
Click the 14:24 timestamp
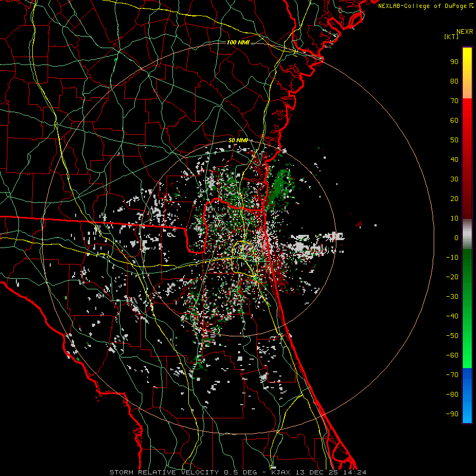pos(355,472)
